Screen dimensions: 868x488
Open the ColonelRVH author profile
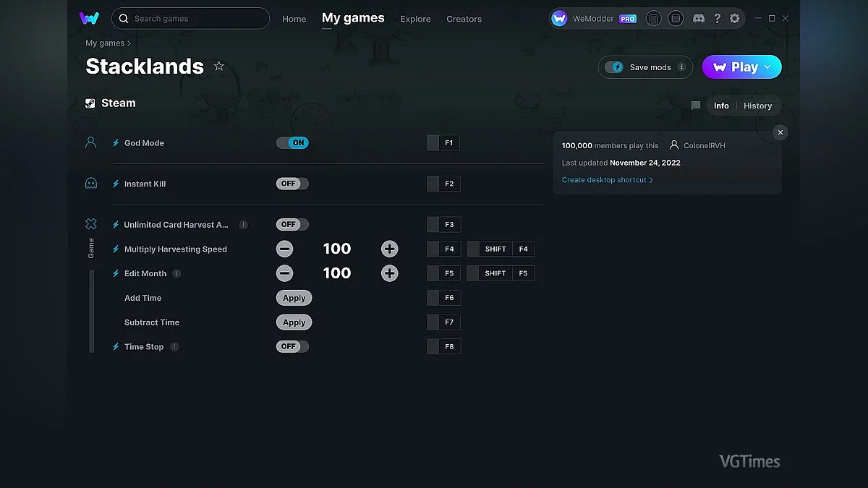[697, 145]
